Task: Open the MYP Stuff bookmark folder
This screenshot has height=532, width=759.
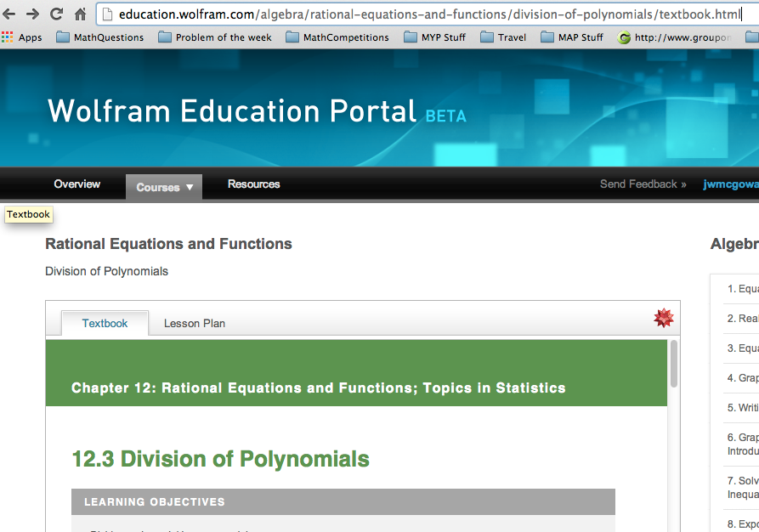Action: pyautogui.click(x=434, y=37)
